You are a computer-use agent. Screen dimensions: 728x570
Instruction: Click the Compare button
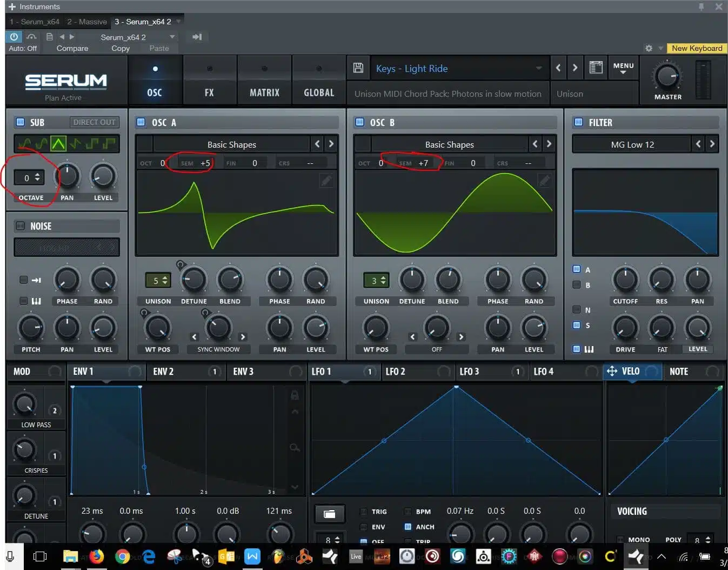72,48
